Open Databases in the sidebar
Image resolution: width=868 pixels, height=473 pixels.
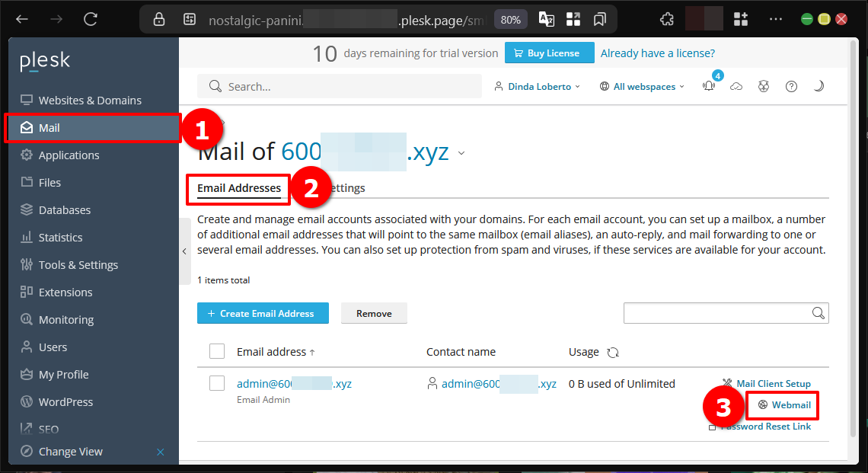(x=64, y=210)
